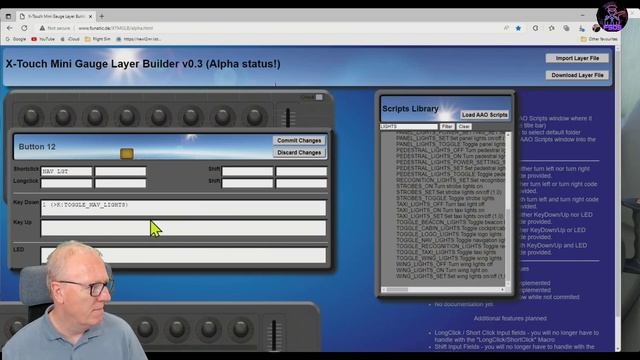Select the highlighted yellow Button 12 pad
Viewport: 640px width, 360px height.
127,154
